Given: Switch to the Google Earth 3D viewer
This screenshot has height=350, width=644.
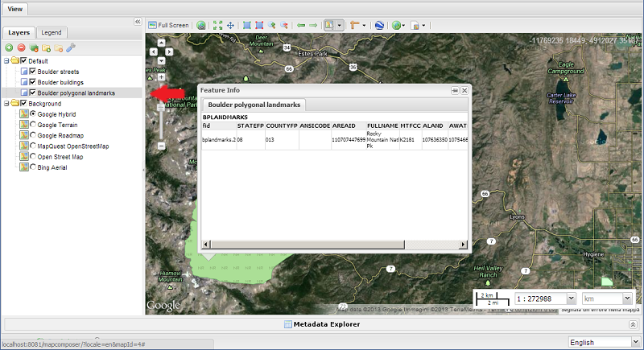Looking at the screenshot, I should [379, 26].
